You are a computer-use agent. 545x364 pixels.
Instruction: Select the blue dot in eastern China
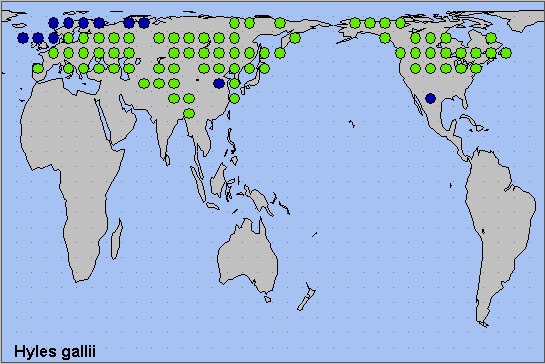[x=219, y=83]
